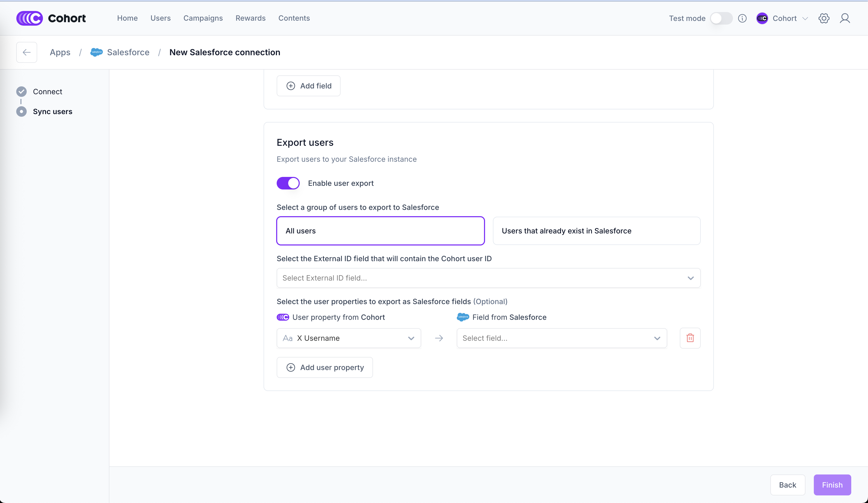Click the Add user property button
Screen dimensions: 868x503
click(x=325, y=367)
